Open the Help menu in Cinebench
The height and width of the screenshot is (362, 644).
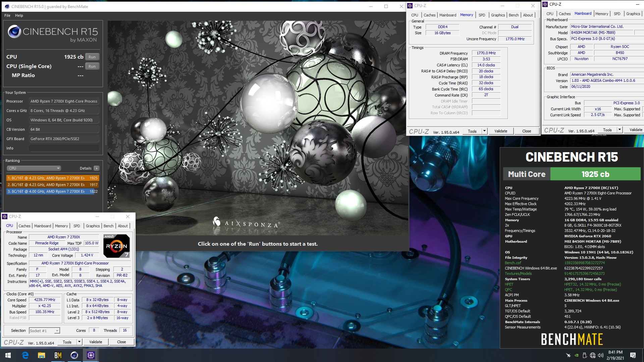click(x=19, y=15)
